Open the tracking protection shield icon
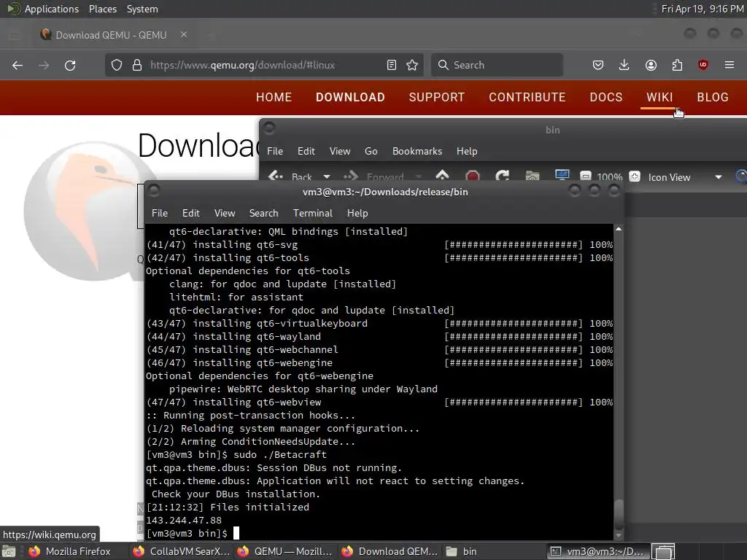 117,65
